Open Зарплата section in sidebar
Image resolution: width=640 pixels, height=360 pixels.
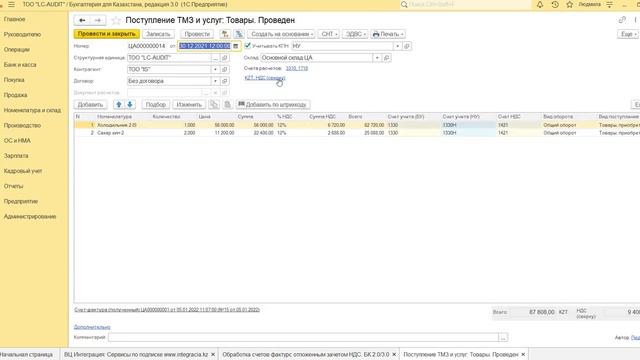coord(16,156)
